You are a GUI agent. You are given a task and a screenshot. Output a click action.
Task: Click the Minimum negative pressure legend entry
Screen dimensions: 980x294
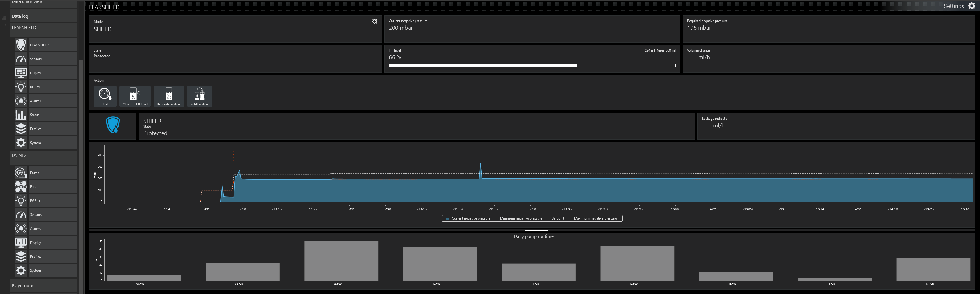(x=518, y=219)
